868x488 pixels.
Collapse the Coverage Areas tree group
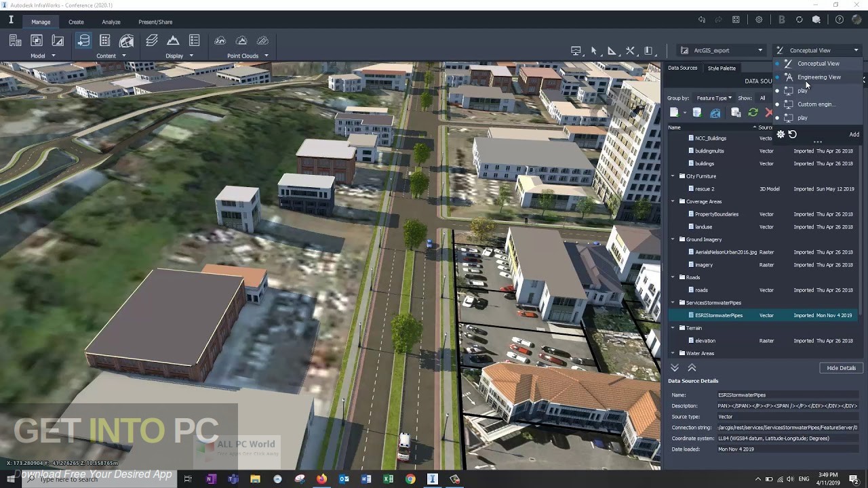pos(673,201)
